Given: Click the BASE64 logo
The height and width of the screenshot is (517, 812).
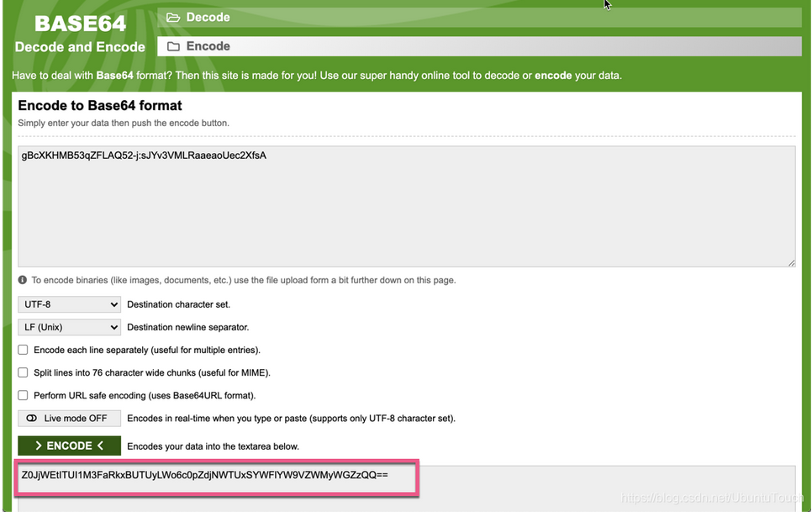Looking at the screenshot, I should (79, 24).
